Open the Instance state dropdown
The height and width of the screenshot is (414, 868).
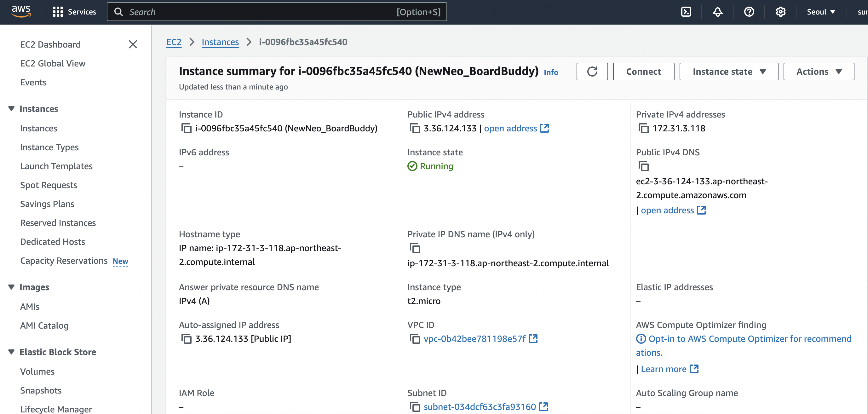(728, 72)
